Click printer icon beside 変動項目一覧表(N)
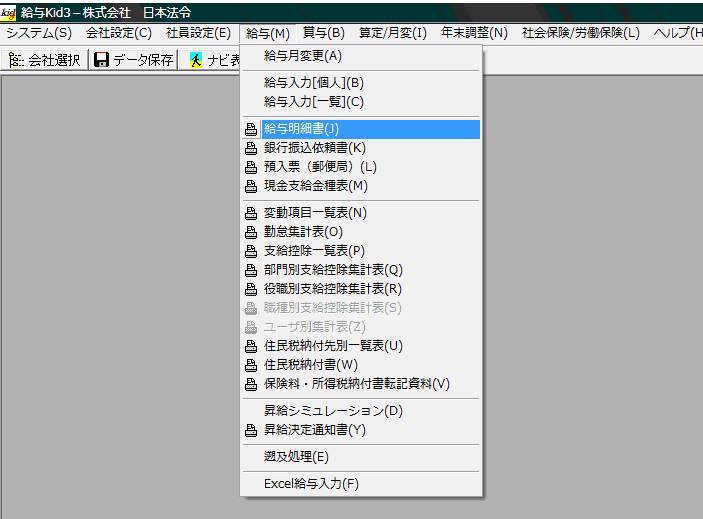 (251, 213)
